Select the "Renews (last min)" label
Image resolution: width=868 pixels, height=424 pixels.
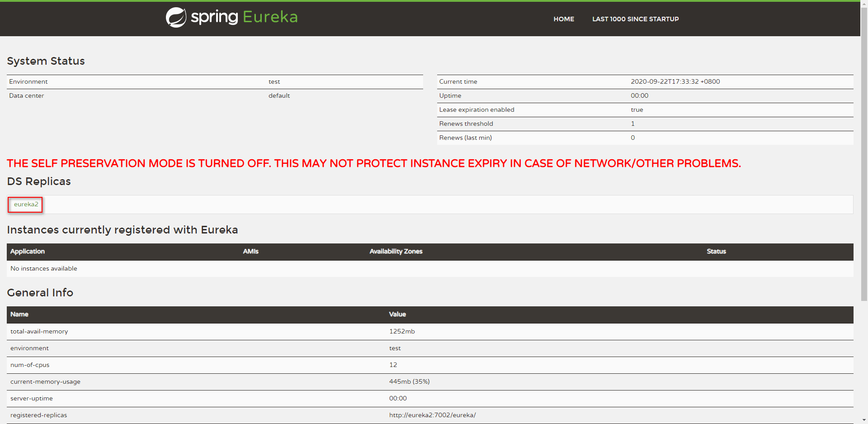(466, 138)
